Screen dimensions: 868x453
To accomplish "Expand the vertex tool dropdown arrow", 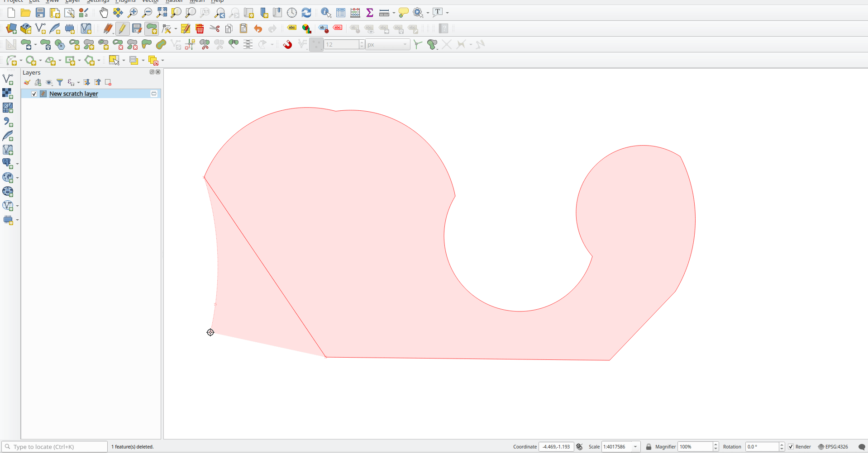I will click(176, 29).
